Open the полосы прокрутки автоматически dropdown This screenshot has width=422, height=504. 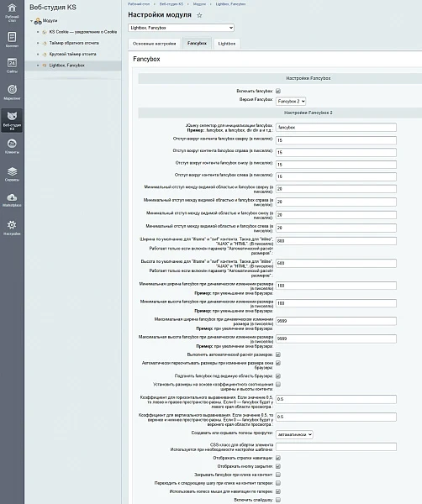(x=294, y=434)
